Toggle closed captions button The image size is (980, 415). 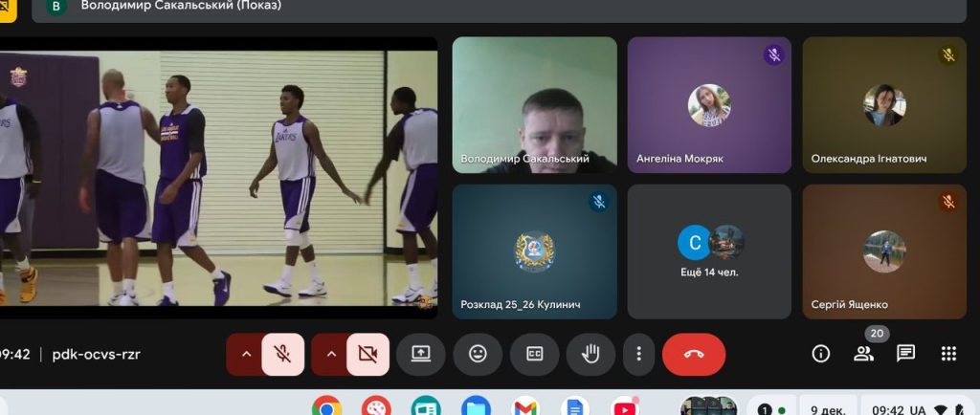coord(534,354)
